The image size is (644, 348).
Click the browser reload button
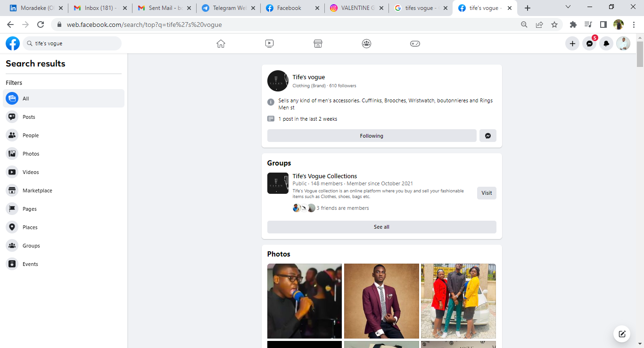point(41,25)
